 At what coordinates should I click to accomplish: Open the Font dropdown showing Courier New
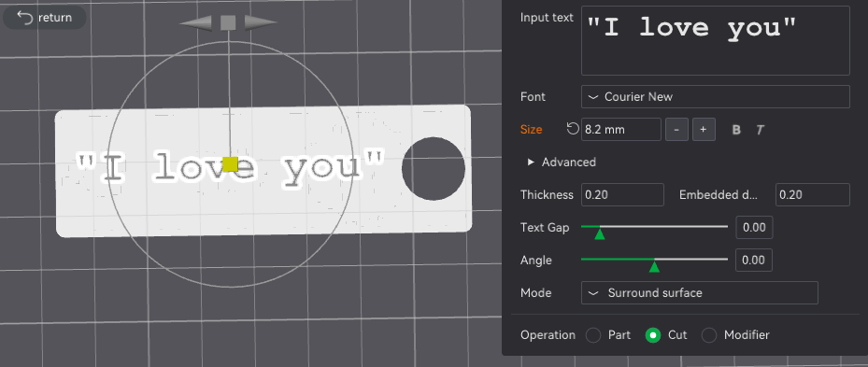(x=715, y=97)
